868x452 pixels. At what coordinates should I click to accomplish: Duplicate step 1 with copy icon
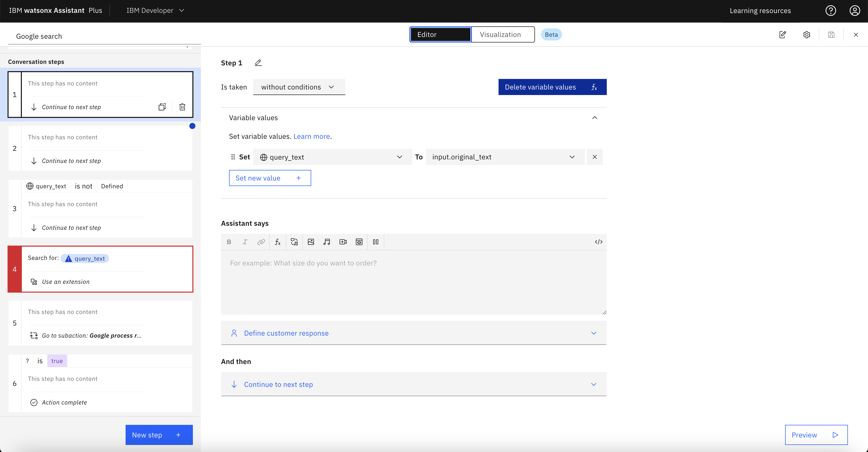pos(162,107)
